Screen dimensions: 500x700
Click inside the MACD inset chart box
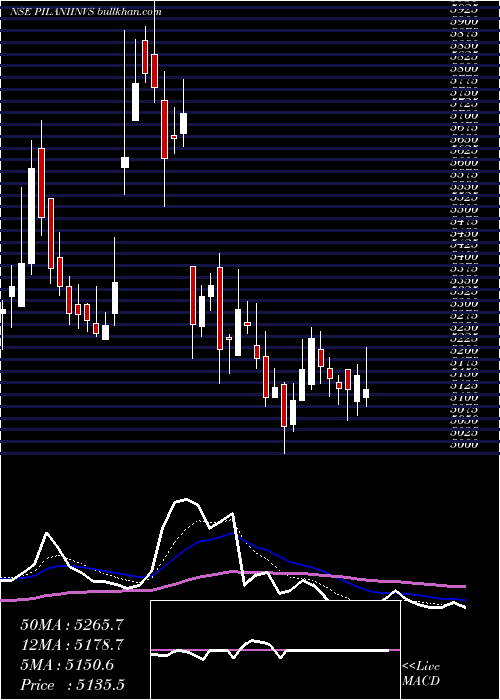pos(275,650)
